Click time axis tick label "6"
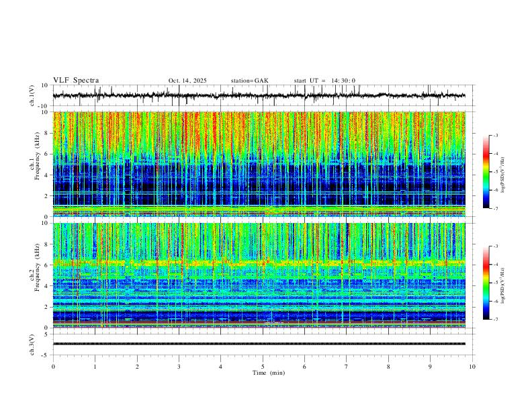The height and width of the screenshot is (411, 532). 305,367
